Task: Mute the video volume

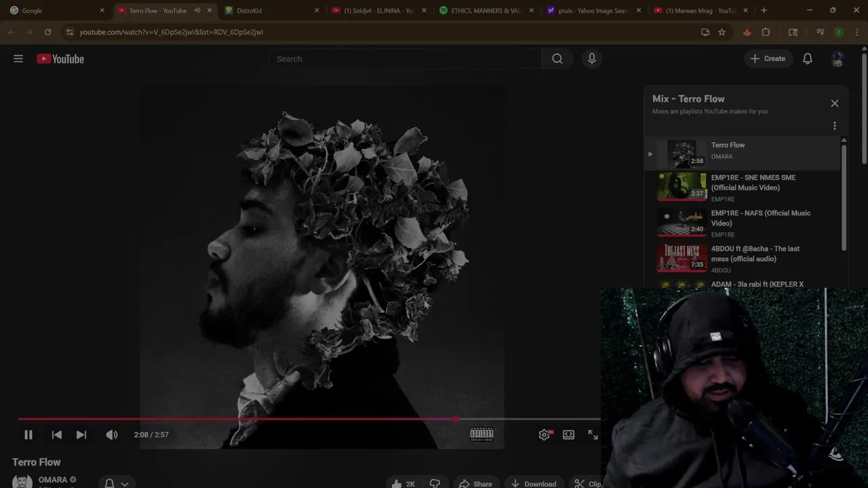Action: [x=112, y=434]
